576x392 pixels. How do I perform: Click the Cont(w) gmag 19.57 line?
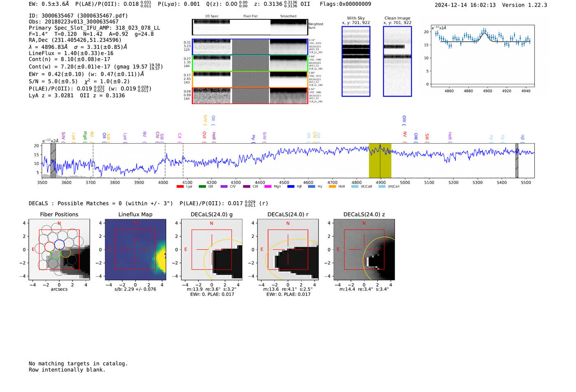pyautogui.click(x=96, y=66)
